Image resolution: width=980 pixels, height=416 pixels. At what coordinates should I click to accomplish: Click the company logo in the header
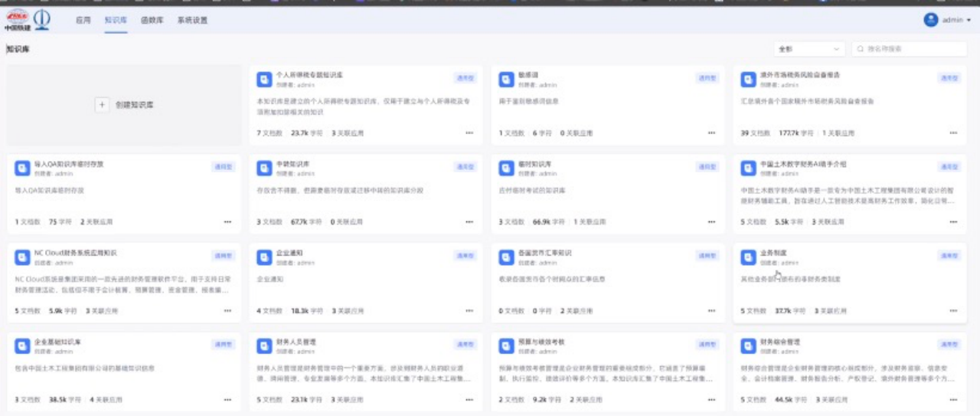tap(27, 20)
